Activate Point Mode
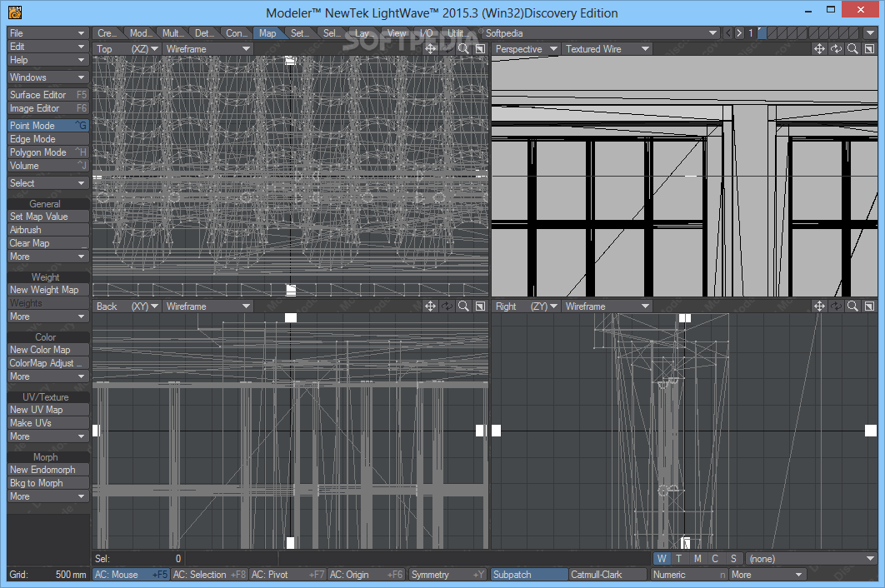 [48, 126]
